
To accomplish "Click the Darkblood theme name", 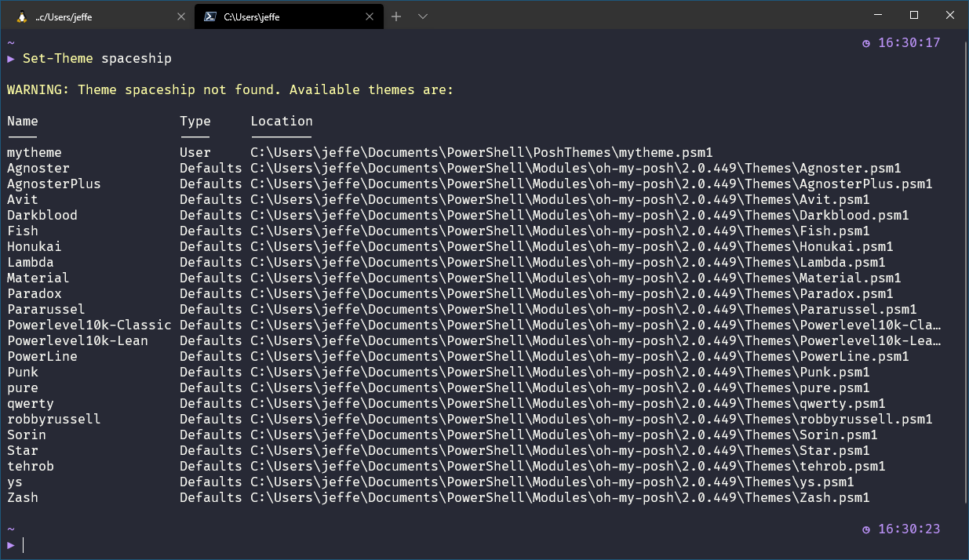I will point(42,216).
